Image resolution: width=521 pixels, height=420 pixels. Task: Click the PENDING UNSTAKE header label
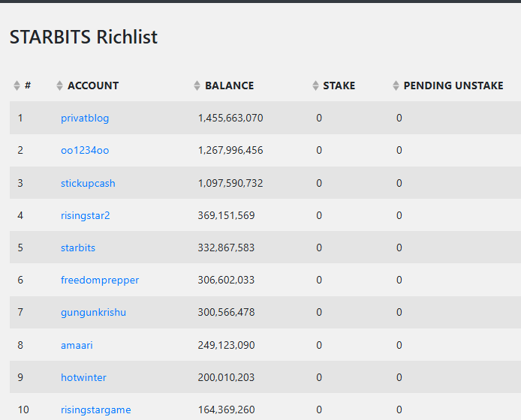(453, 85)
